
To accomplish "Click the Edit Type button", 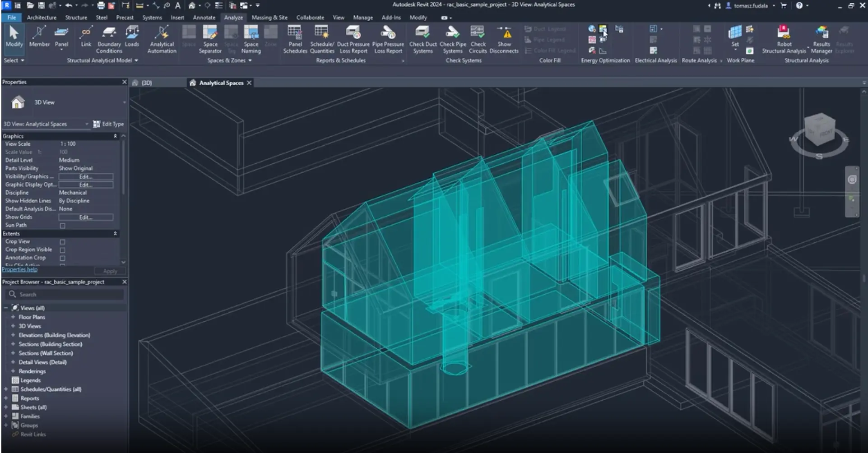I will pos(108,124).
